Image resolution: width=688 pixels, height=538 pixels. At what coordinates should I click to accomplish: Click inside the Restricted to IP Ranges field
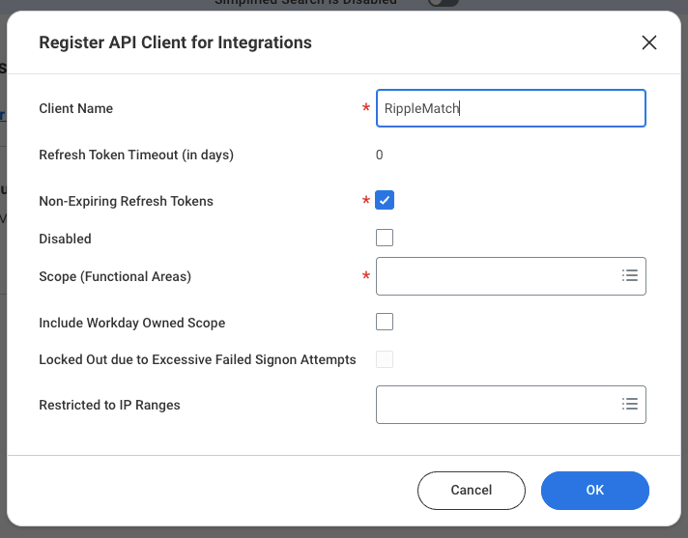pyautogui.click(x=495, y=405)
